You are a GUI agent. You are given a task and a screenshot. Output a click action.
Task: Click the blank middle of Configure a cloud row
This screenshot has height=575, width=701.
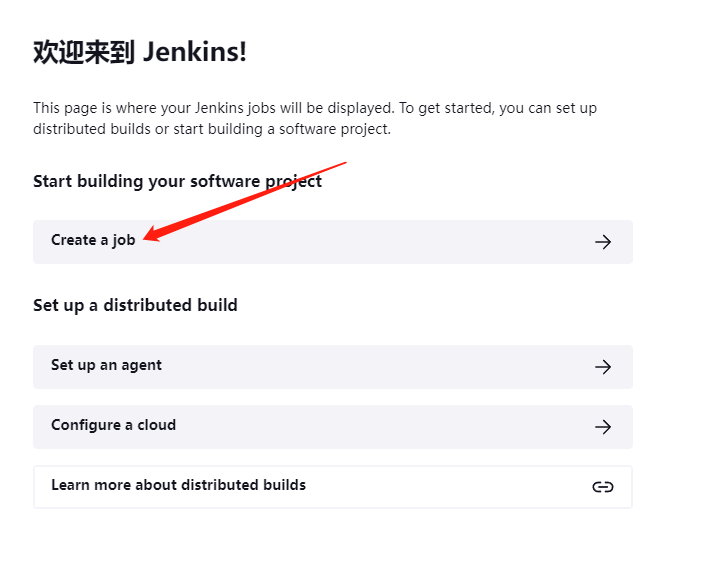tap(380, 427)
